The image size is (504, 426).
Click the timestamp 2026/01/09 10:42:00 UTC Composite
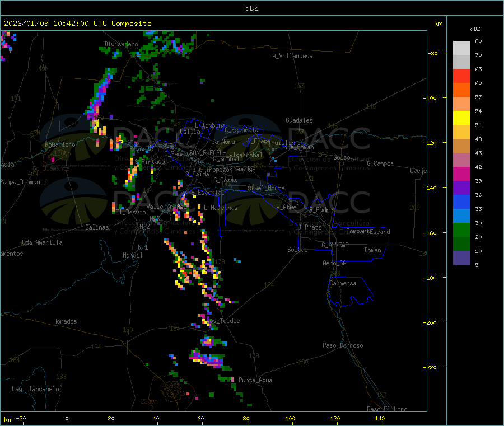coord(77,24)
